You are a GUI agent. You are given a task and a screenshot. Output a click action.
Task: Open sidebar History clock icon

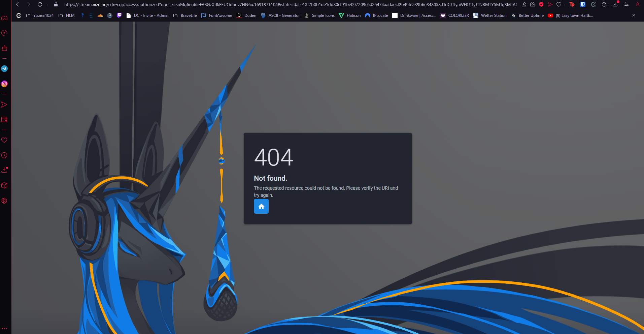tap(4, 155)
